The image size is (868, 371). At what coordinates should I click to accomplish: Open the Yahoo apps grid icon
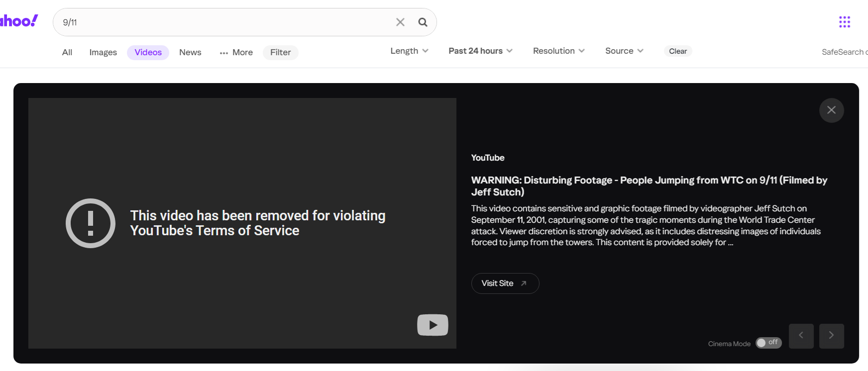click(845, 22)
